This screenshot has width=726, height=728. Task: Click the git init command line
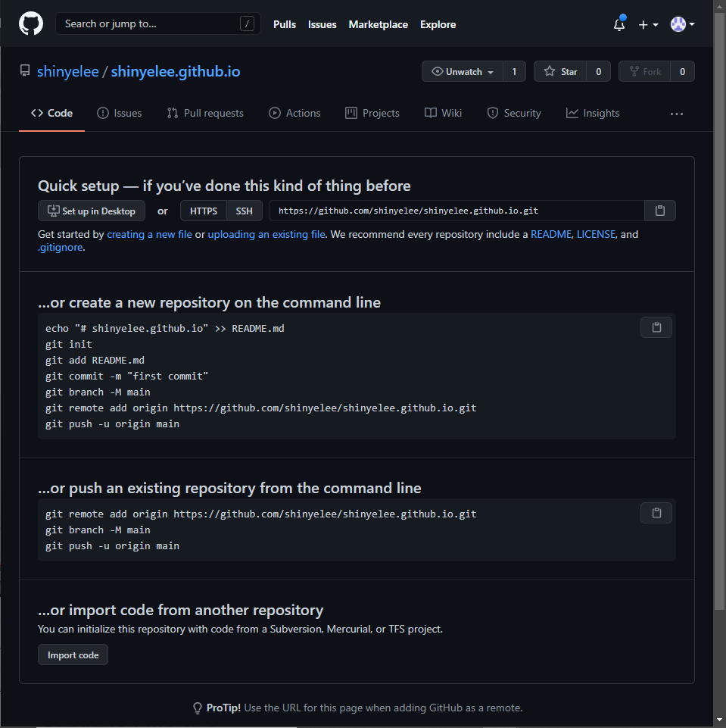[69, 345]
